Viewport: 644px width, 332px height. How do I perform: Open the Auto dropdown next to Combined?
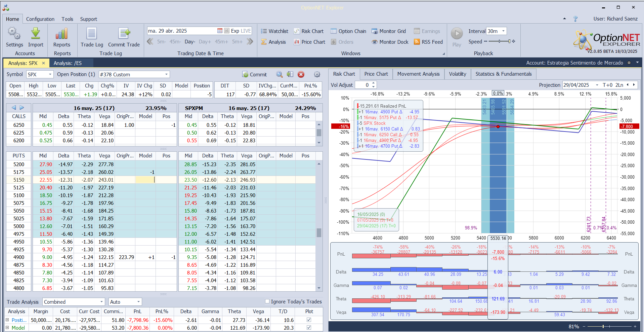138,302
